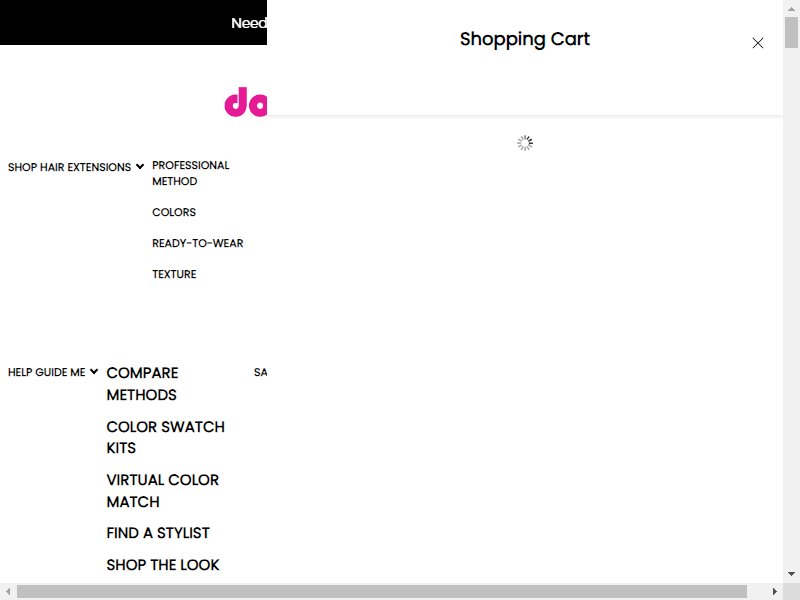This screenshot has width=800, height=600.
Task: Click scroll up arrow on vertical scrollbar
Action: [x=791, y=8]
